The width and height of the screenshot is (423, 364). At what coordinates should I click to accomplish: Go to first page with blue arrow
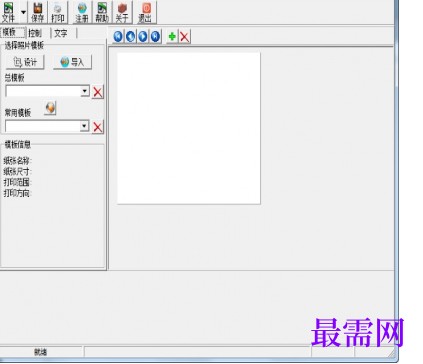point(118,36)
